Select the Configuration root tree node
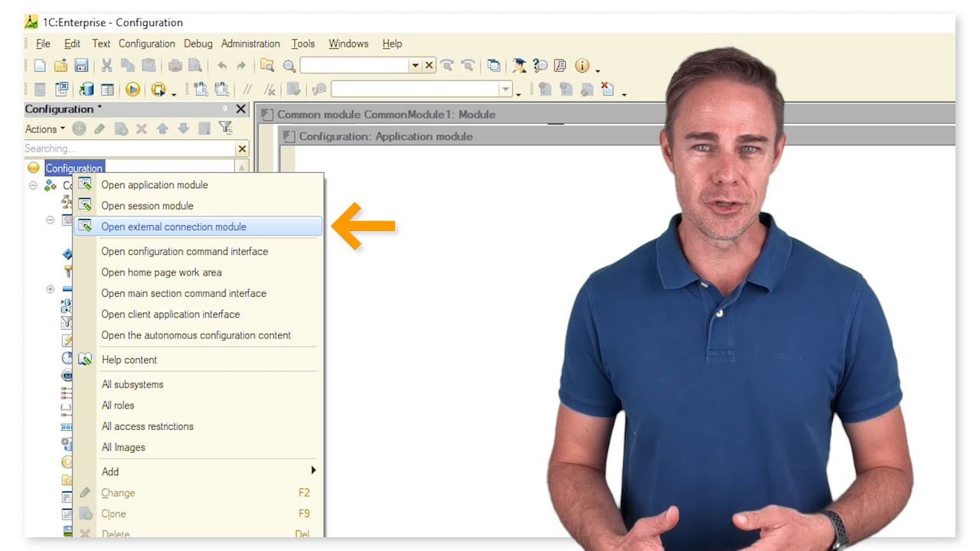Image resolution: width=980 pixels, height=551 pixels. 73,168
